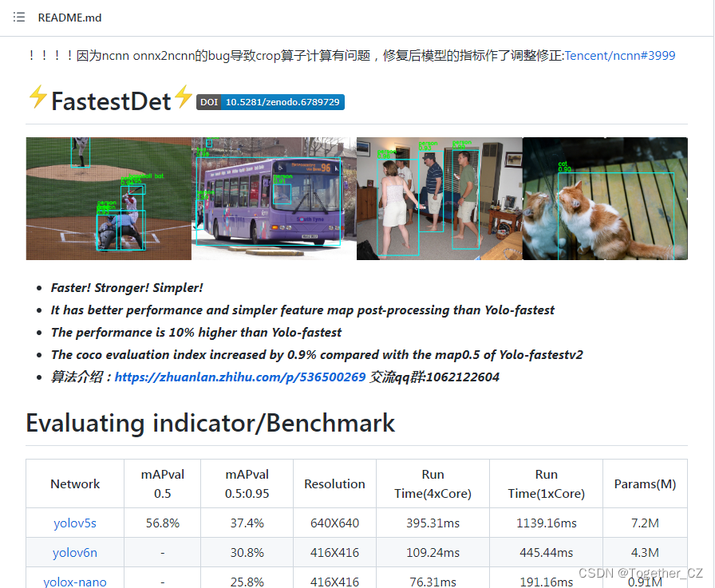Click the 7.2M params cell
Screen dimensions: 715x588
tap(646, 523)
